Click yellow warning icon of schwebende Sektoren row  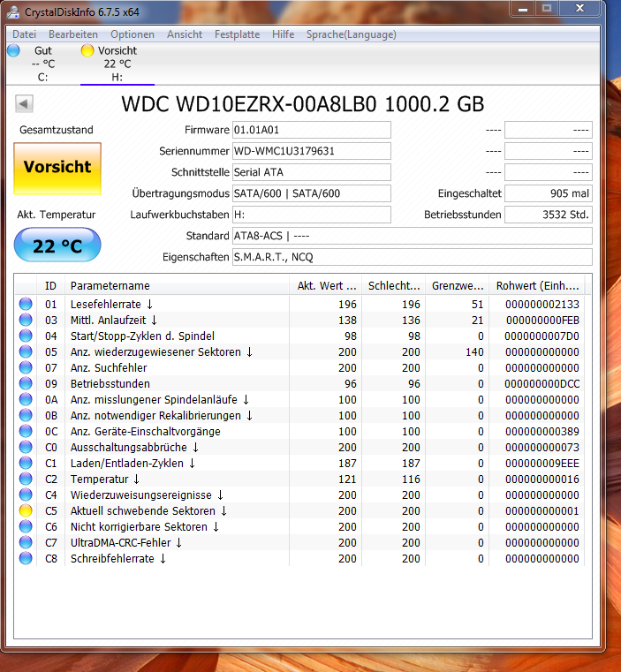[x=26, y=510]
